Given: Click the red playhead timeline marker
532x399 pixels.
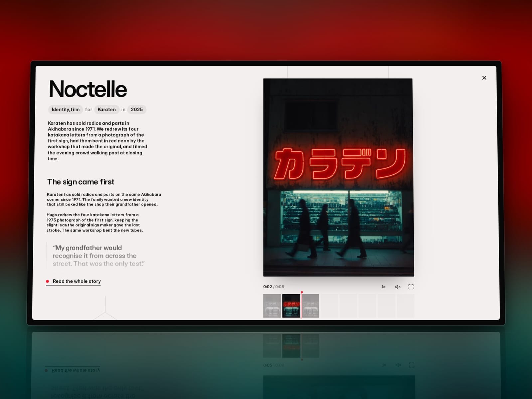Looking at the screenshot, I should (302, 292).
